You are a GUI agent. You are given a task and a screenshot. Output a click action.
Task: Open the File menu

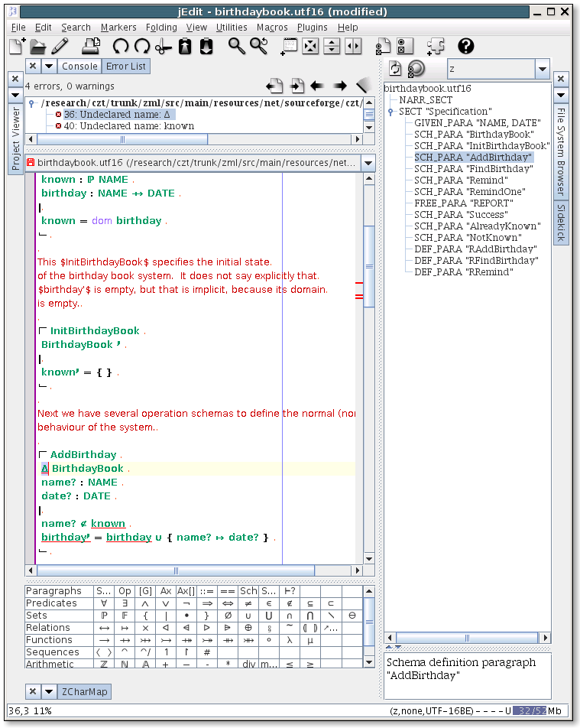point(18,28)
